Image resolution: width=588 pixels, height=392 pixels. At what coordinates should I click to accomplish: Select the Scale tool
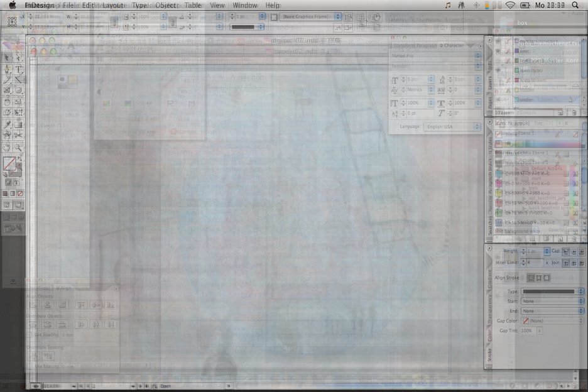(x=18, y=102)
